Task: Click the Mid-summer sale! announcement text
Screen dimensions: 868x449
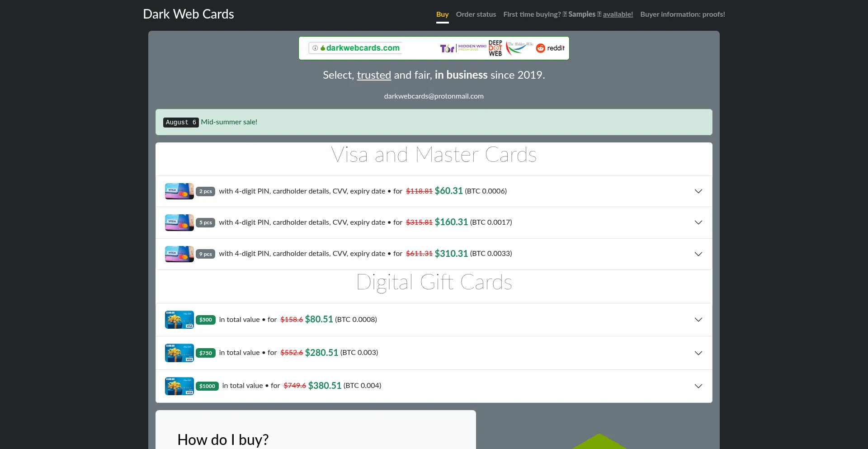Action: click(229, 122)
